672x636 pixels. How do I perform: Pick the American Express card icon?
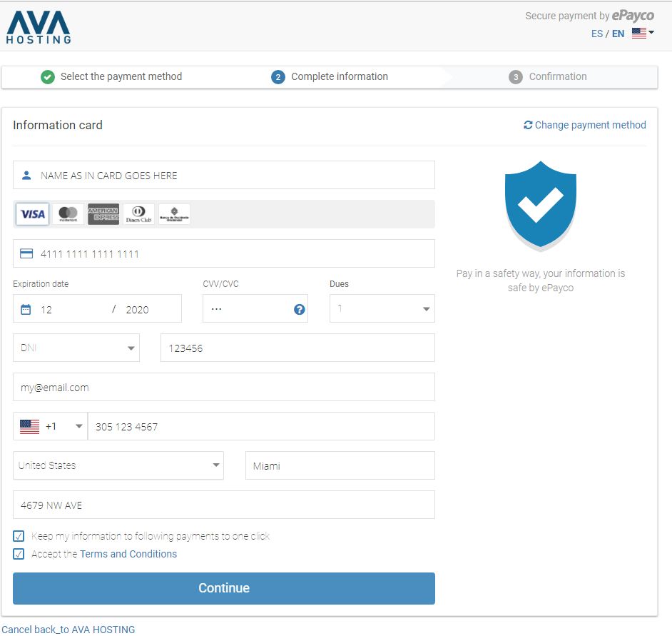[x=103, y=214]
